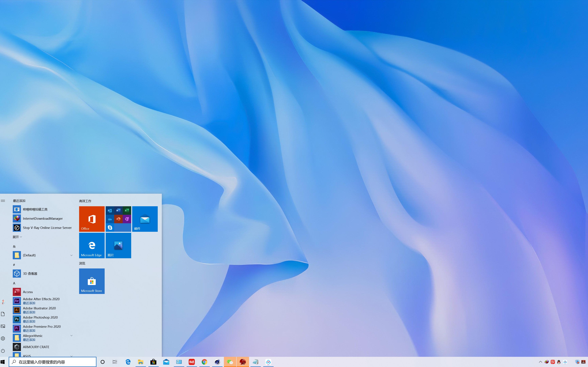Click the power icon in Start sidebar
This screenshot has width=588, height=367.
(3, 351)
